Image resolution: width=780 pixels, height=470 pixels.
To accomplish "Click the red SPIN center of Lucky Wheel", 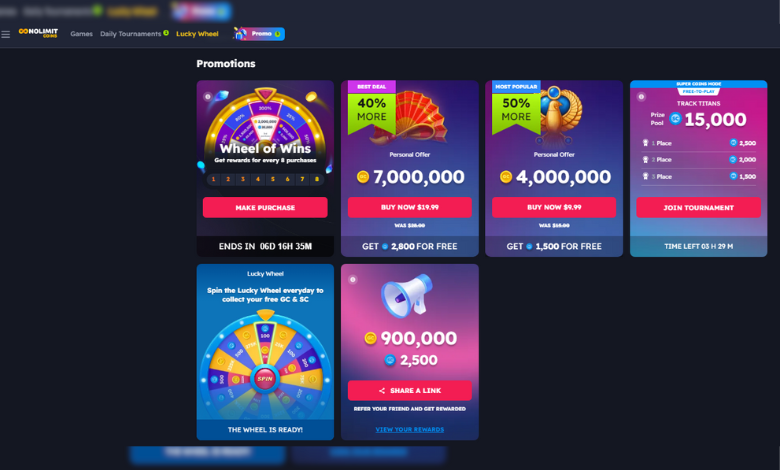I will pos(265,378).
